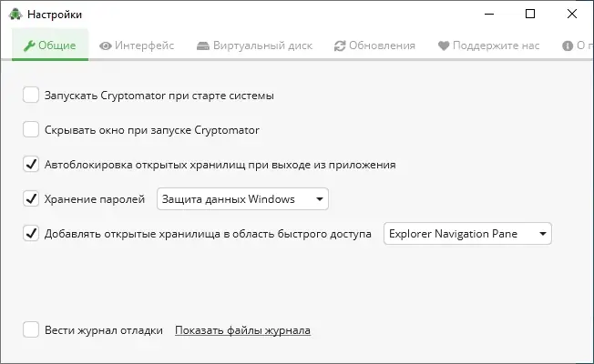The width and height of the screenshot is (594, 364).
Task: Minimize the Настройки window
Action: (489, 14)
